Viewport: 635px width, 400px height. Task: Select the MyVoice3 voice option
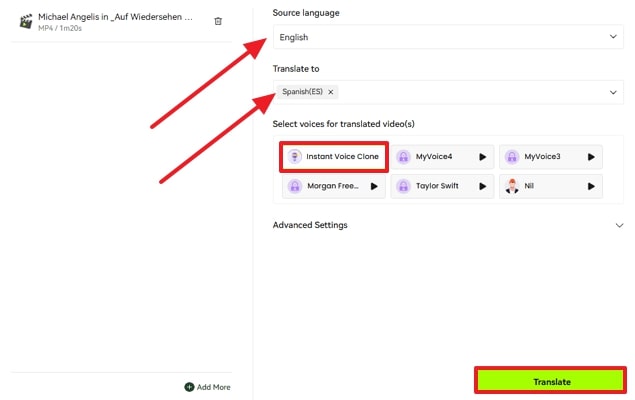(551, 157)
